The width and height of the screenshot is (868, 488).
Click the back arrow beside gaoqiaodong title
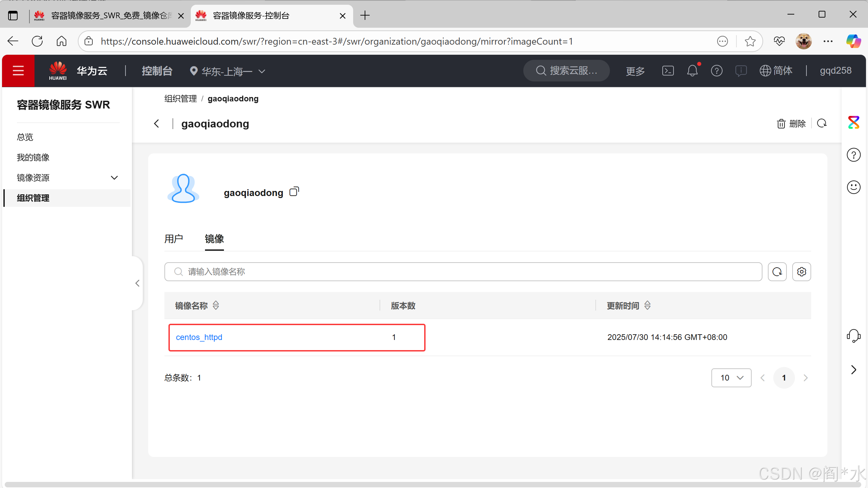click(x=156, y=124)
